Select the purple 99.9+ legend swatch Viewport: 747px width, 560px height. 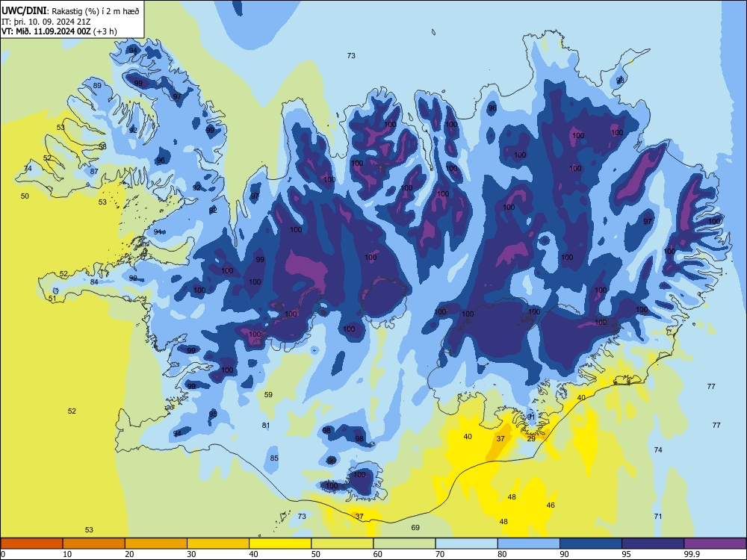pos(715,544)
